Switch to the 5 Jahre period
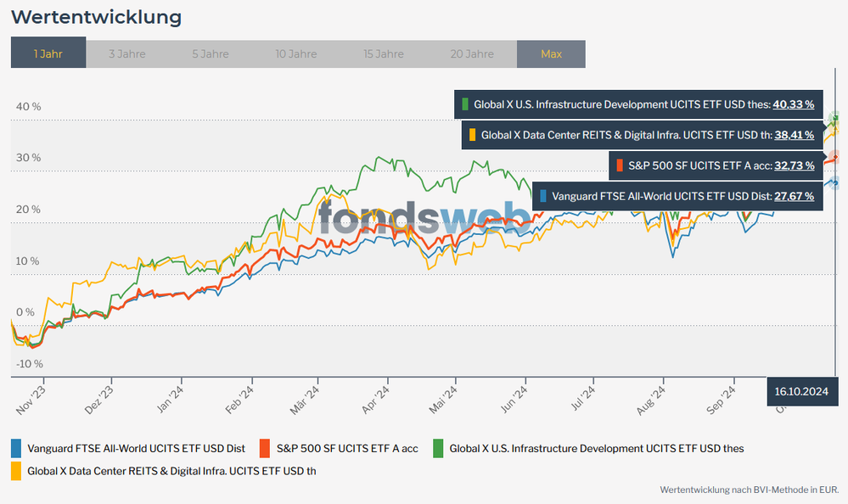 (211, 54)
